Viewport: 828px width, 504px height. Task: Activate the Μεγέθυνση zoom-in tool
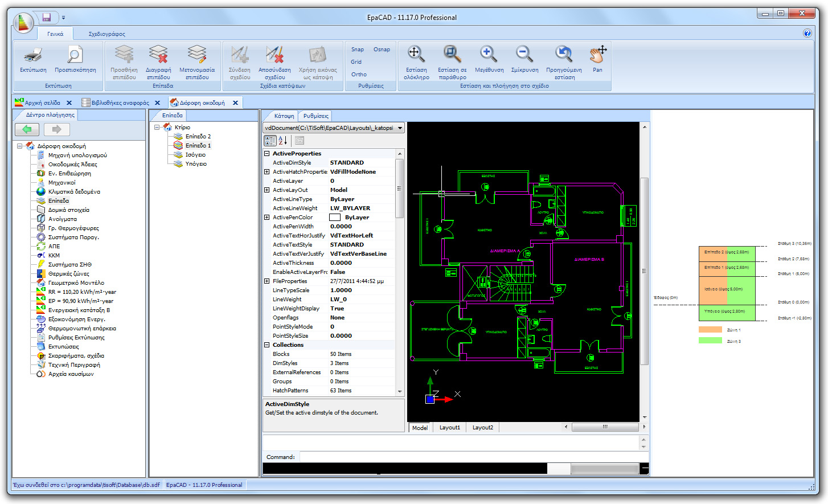click(x=488, y=55)
